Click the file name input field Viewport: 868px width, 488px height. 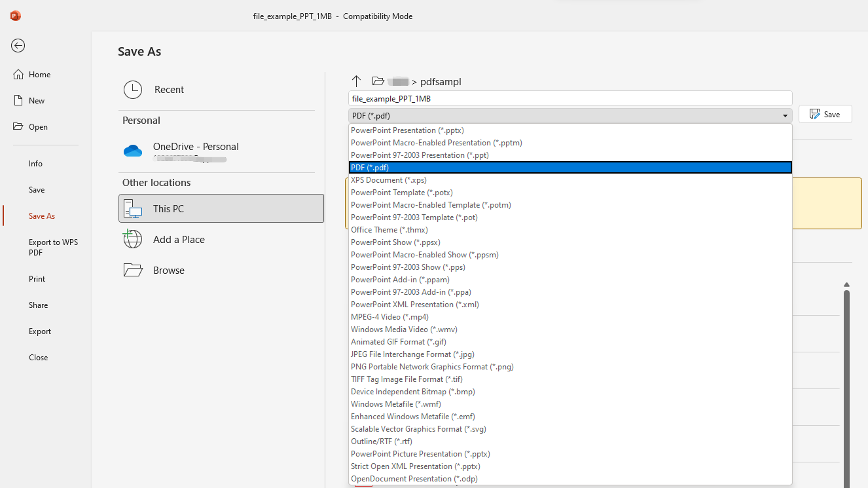pyautogui.click(x=570, y=98)
